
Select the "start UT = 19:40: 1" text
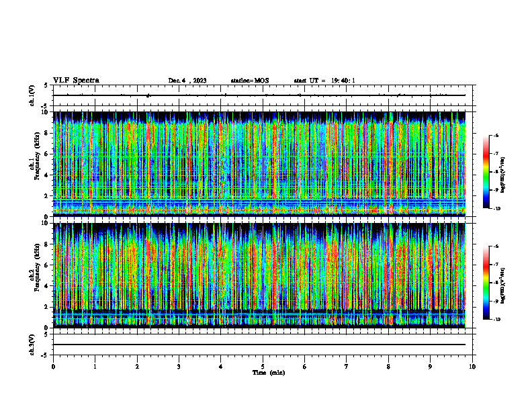coord(324,81)
